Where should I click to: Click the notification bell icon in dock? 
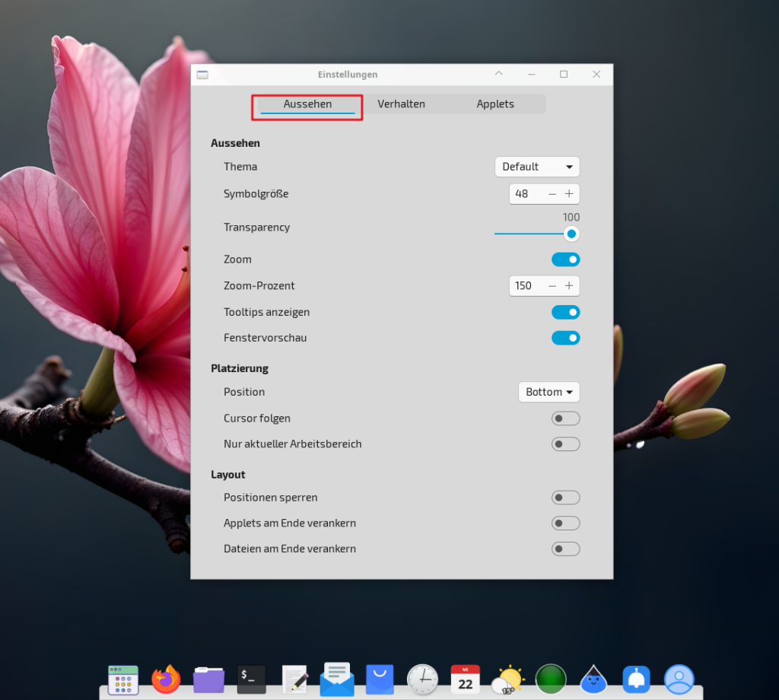tap(635, 678)
